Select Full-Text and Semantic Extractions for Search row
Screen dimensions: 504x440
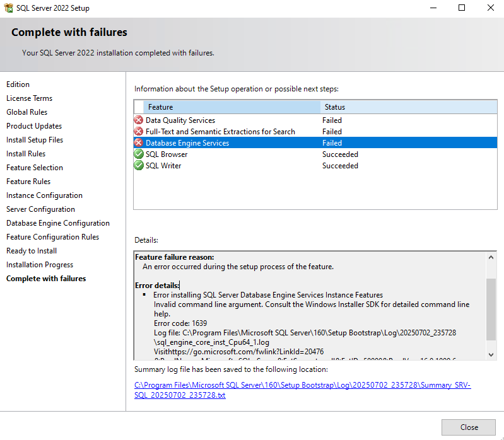point(315,131)
